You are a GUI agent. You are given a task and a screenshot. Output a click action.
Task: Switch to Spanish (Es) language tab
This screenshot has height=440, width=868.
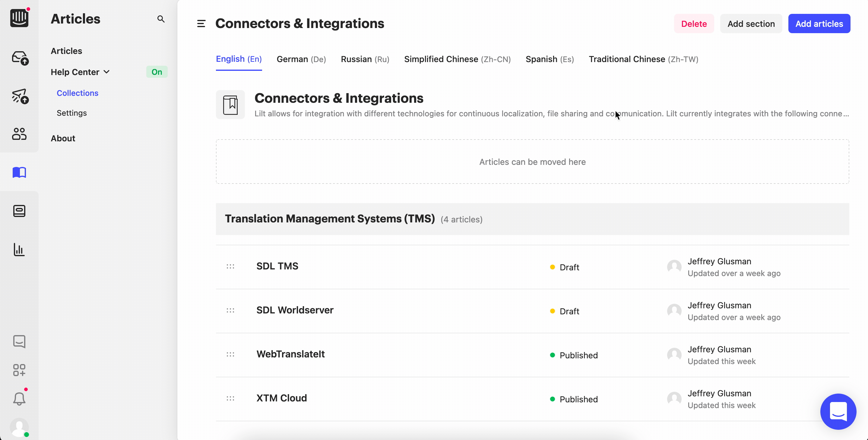coord(549,59)
